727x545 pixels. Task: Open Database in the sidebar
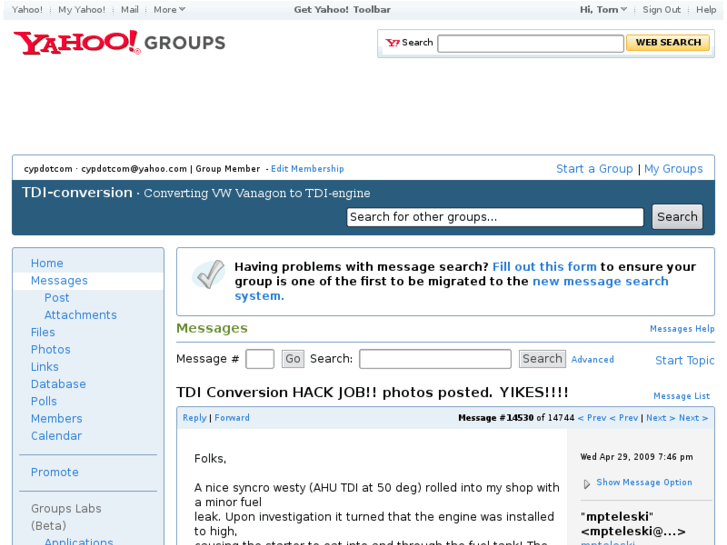pos(58,384)
